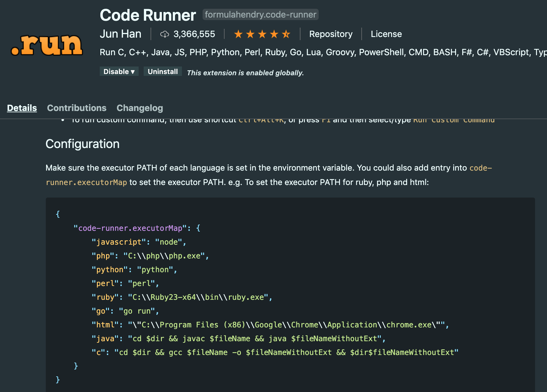Open the Contributions tab
Screen dimensions: 547x392
click(77, 108)
